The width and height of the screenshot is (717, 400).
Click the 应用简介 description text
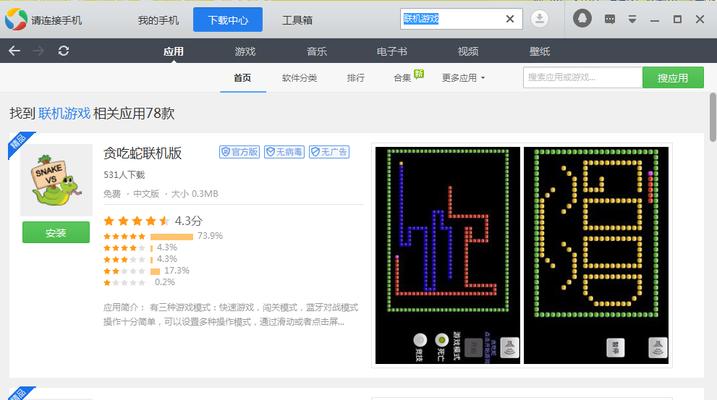tap(231, 315)
